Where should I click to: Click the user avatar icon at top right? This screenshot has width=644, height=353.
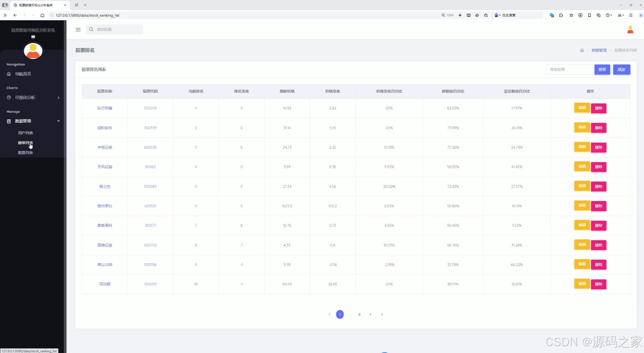coord(630,30)
